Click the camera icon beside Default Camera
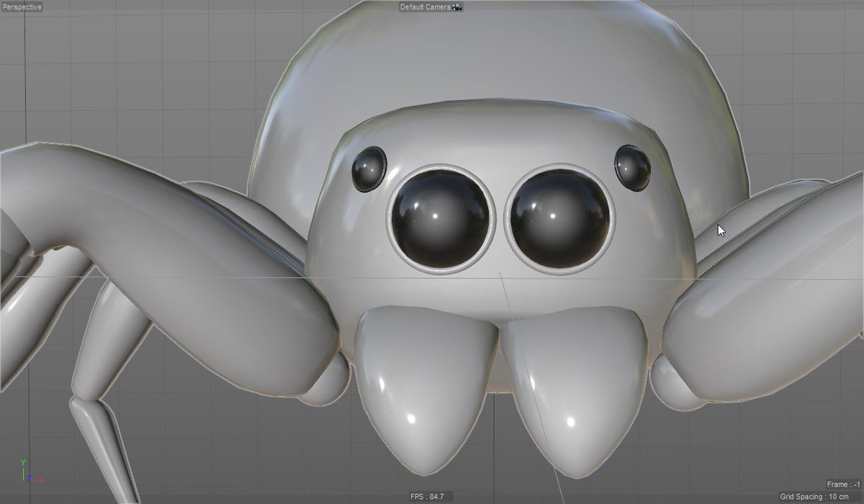This screenshot has width=864, height=504. (457, 6)
